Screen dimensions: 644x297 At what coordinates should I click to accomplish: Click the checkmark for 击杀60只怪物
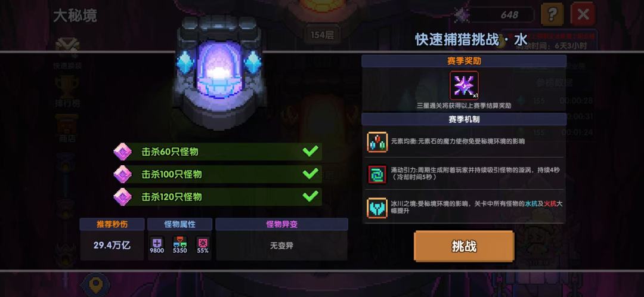pos(311,151)
